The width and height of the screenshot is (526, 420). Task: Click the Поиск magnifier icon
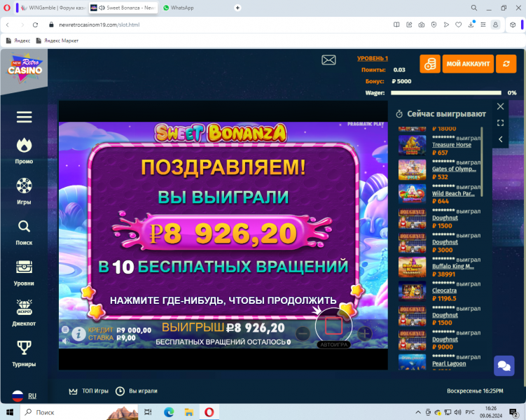(24, 226)
